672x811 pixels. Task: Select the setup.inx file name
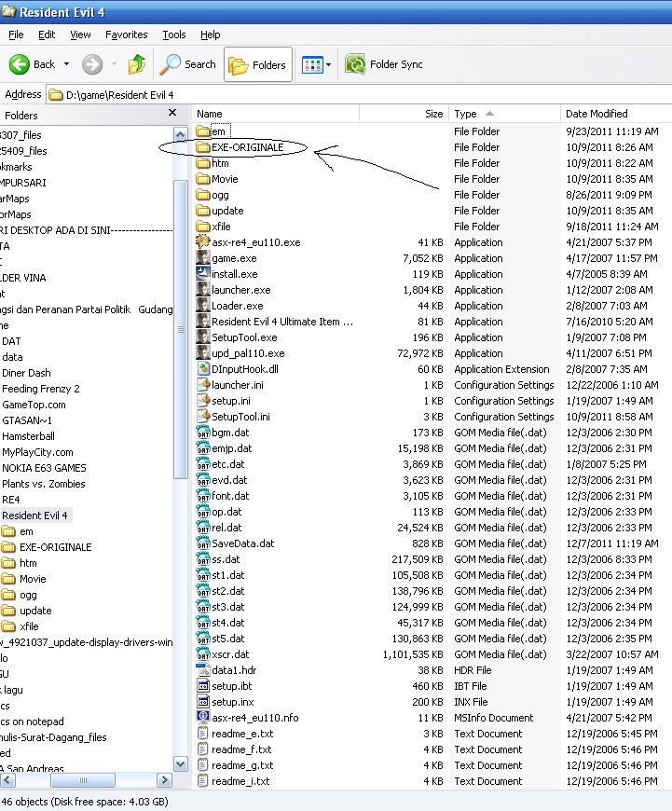coord(233,702)
